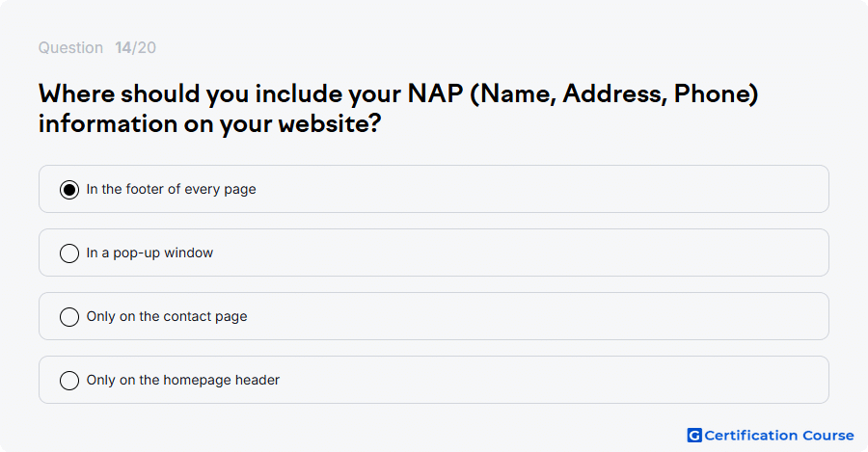Click the NAP question heading text
Viewport: 868px width, 452px height.
coord(398,109)
